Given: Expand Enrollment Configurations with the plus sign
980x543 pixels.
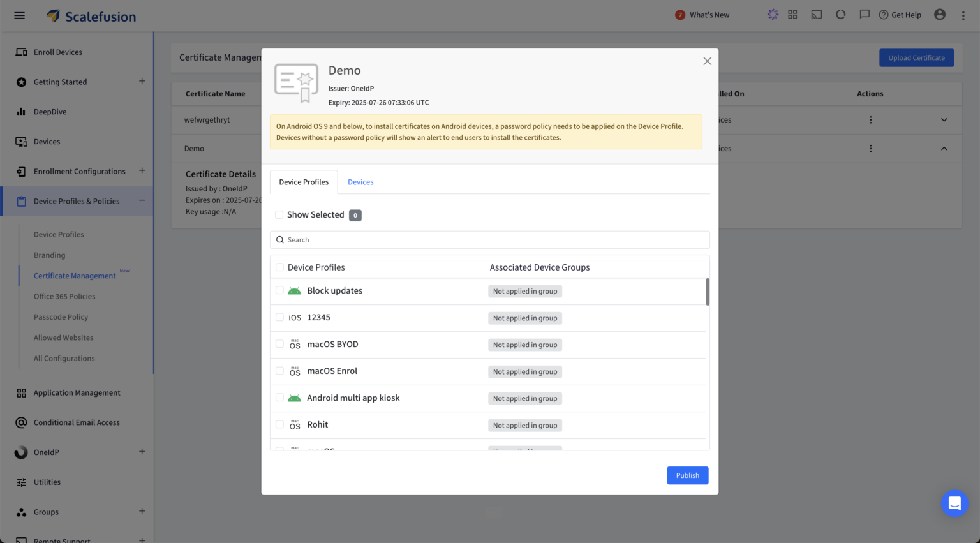Looking at the screenshot, I should [142, 170].
